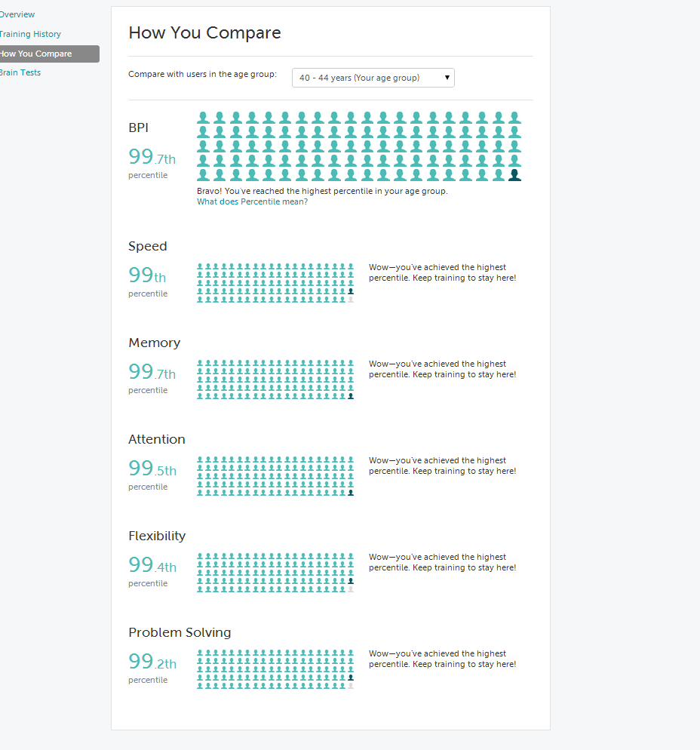Select How You Compare sidebar tab
Viewport: 700px width, 750px height.
coord(49,54)
